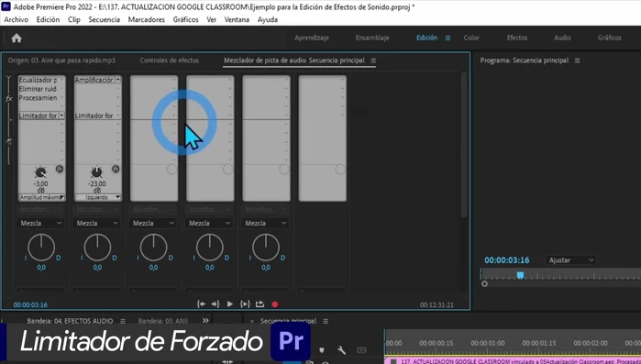Image resolution: width=641 pixels, height=364 pixels.
Task: Open the Gráficos menu
Action: (185, 19)
